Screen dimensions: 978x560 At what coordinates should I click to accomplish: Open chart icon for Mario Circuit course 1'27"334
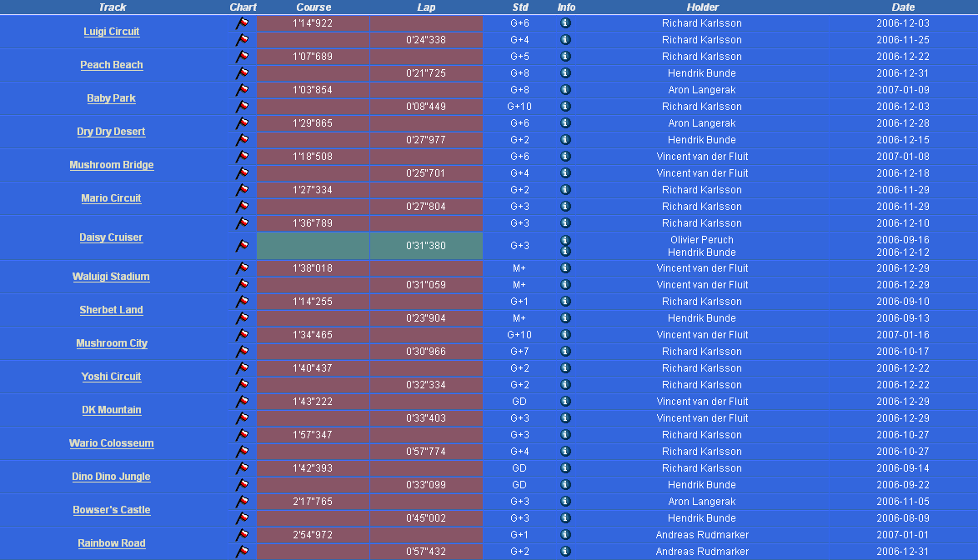click(242, 190)
